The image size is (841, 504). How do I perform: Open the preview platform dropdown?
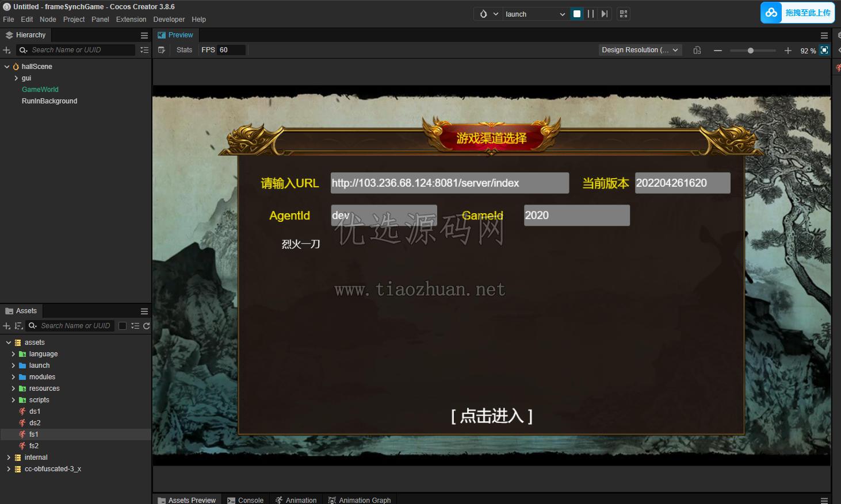(x=488, y=14)
